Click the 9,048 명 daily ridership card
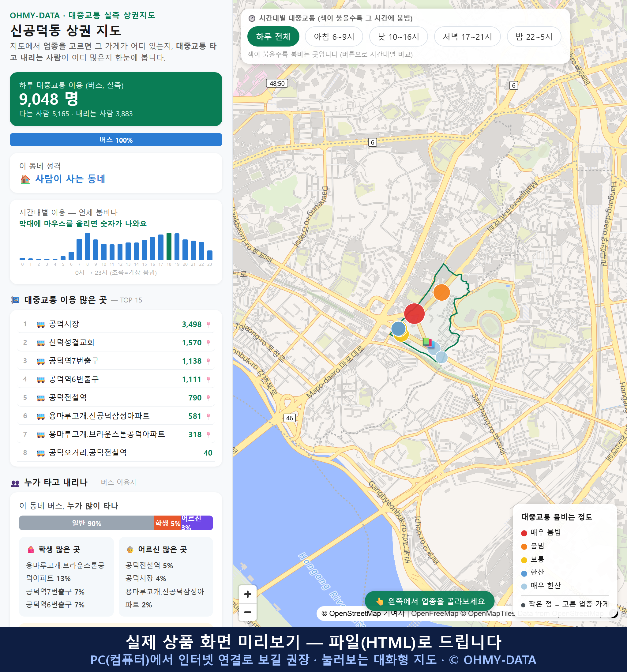 pos(116,99)
